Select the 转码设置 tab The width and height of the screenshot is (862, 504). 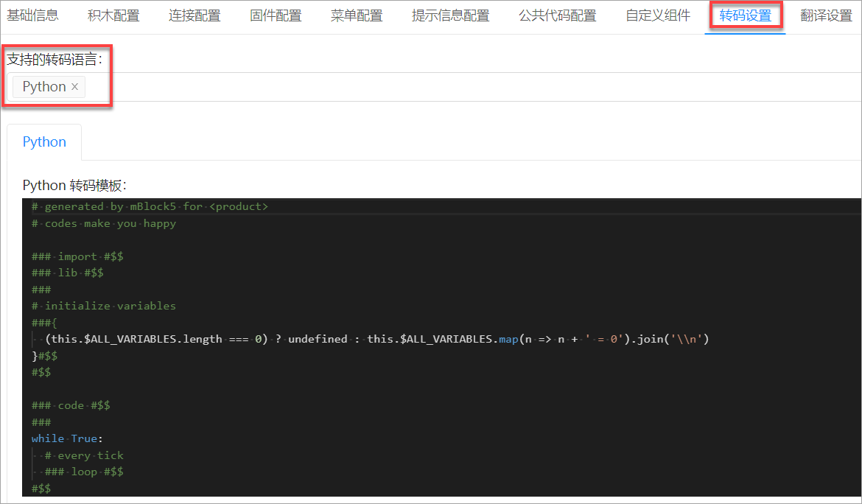coord(746,15)
